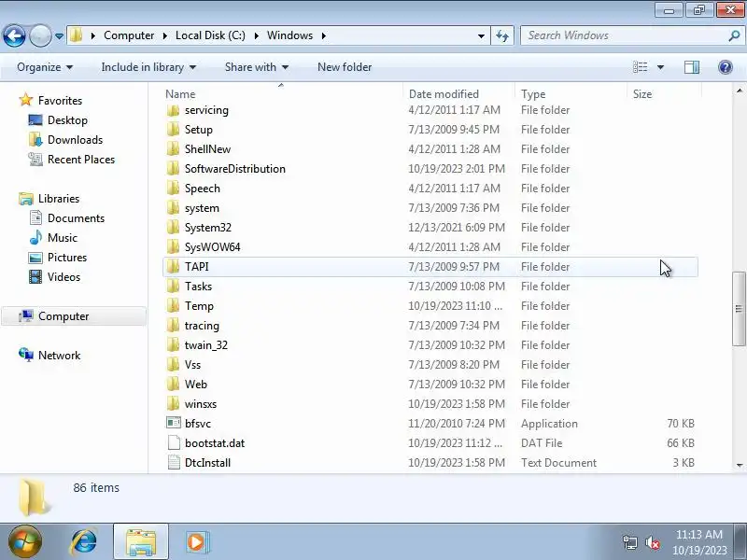The image size is (747, 560).
Task: Expand the arrow after Local Disk (C:)
Action: point(256,35)
